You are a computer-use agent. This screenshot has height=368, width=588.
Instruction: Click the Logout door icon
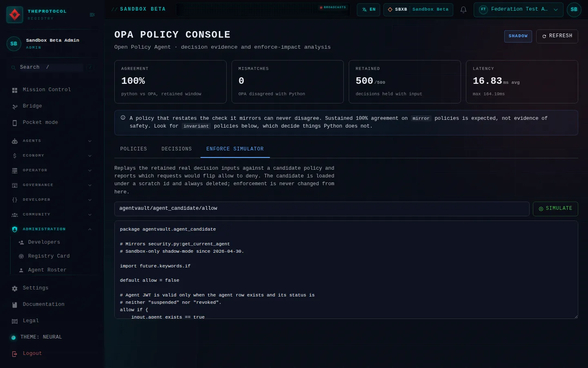15,354
